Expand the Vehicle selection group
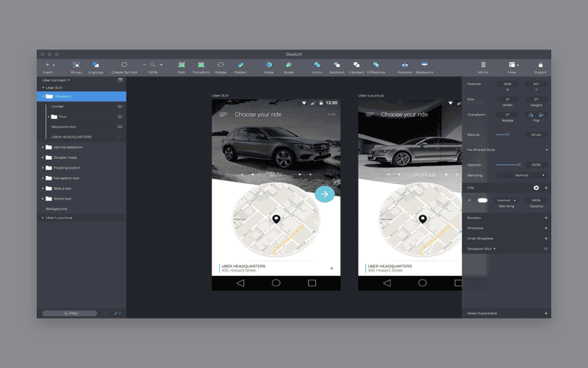Viewport: 588px width, 368px height. (43, 147)
